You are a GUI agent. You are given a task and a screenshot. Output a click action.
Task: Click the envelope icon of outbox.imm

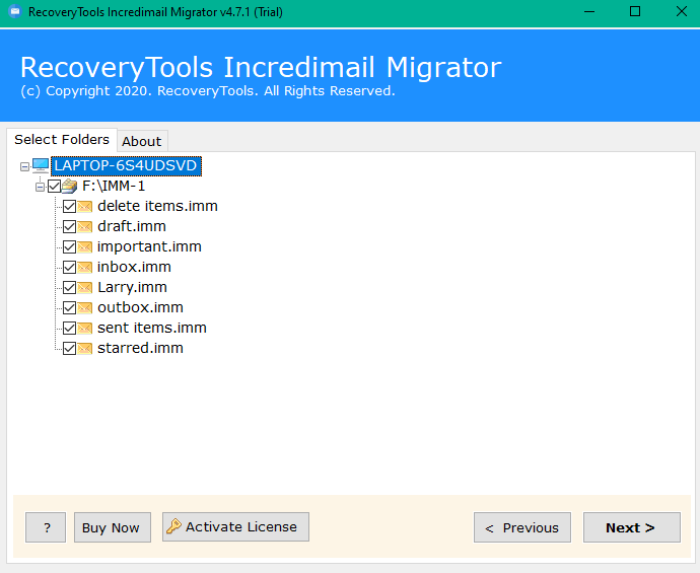click(84, 308)
